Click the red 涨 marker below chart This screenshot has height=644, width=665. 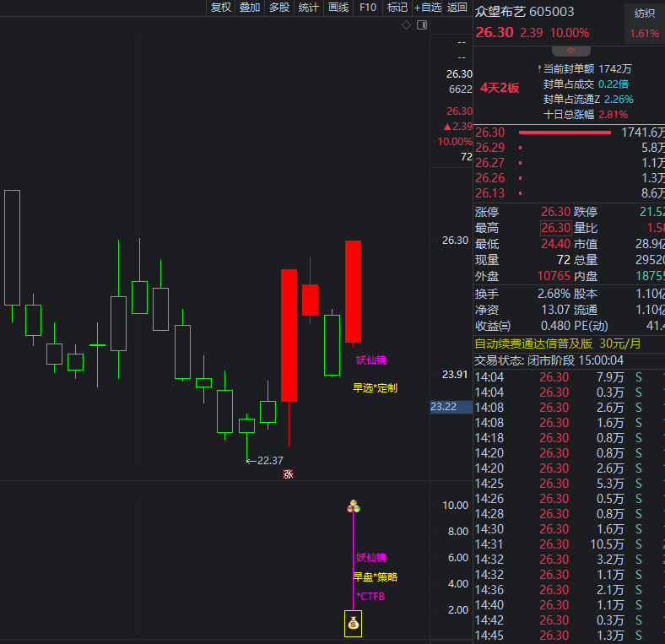pyautogui.click(x=288, y=474)
